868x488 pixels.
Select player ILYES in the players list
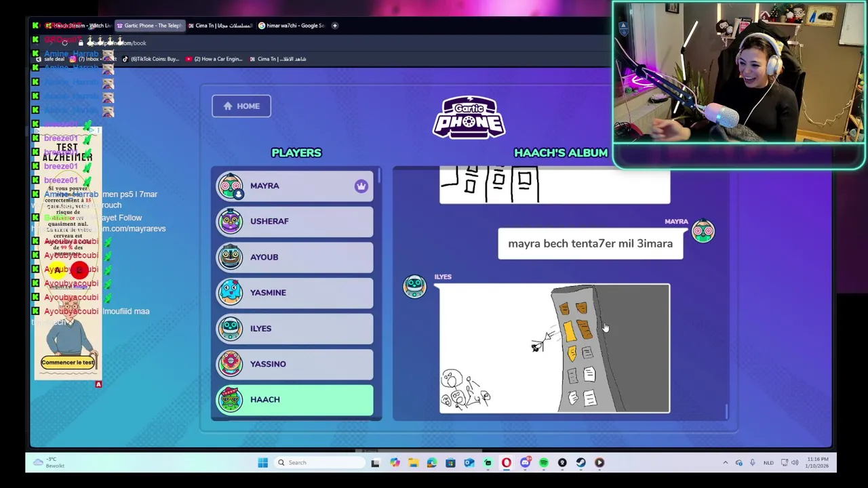(x=294, y=328)
